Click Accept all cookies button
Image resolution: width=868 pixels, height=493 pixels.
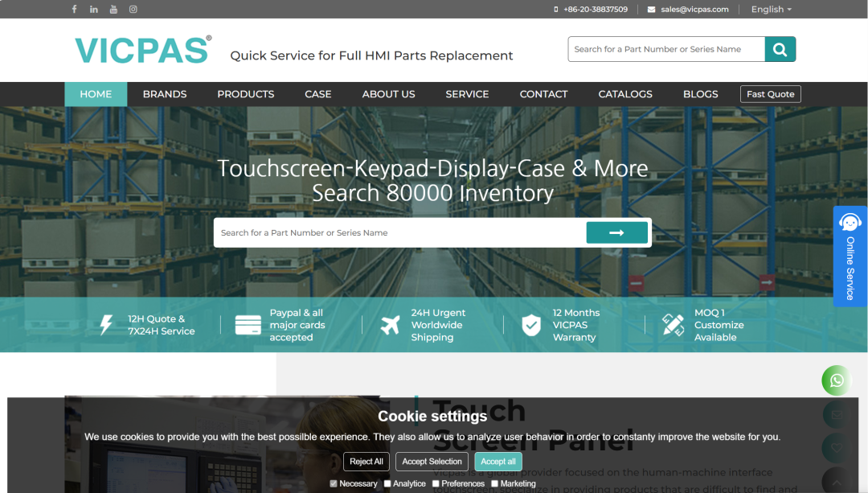click(498, 462)
